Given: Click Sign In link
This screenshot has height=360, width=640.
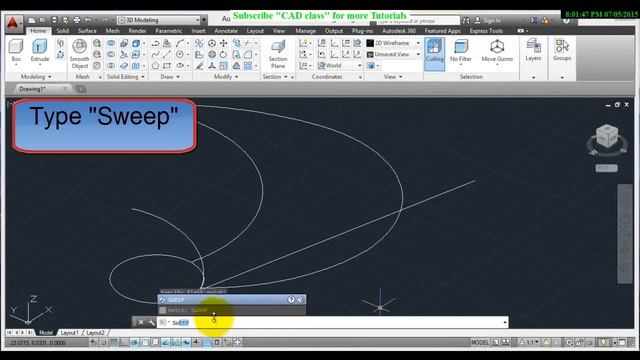Looking at the screenshot, I should point(488,20).
